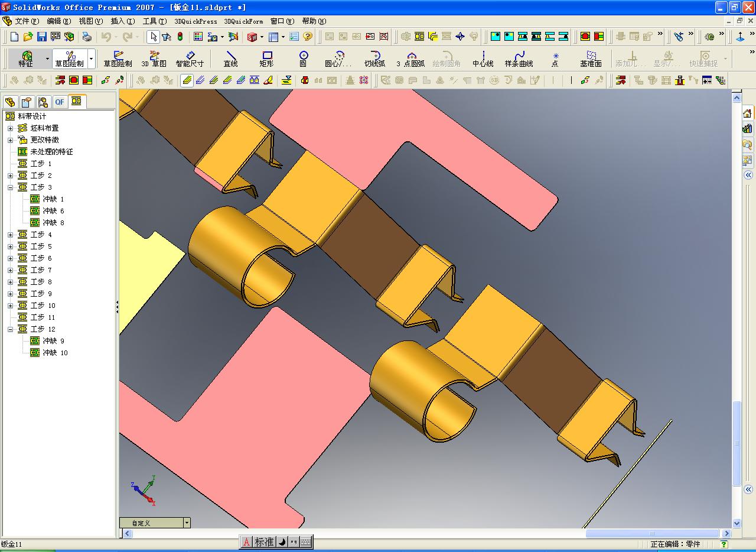Viewport: 756px width, 552px height.
Task: Select the 样条曲线 (Spline) tool
Action: click(x=519, y=59)
